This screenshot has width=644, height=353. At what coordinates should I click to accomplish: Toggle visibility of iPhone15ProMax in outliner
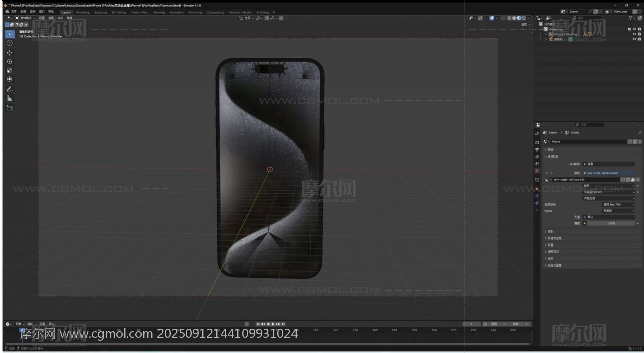coord(634,34)
